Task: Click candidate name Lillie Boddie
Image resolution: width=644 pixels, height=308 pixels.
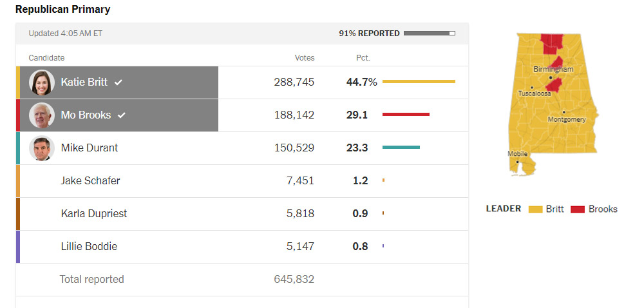Action: click(89, 247)
